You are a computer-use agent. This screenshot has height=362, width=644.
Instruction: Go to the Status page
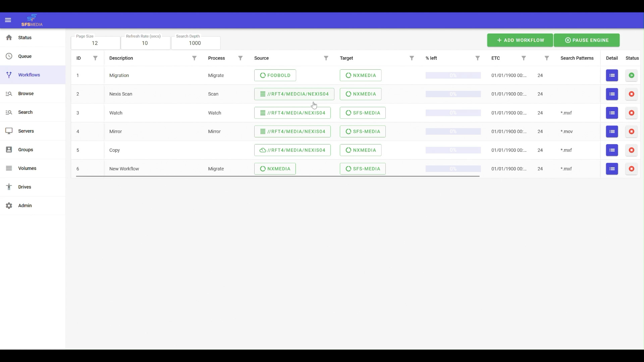pyautogui.click(x=33, y=38)
